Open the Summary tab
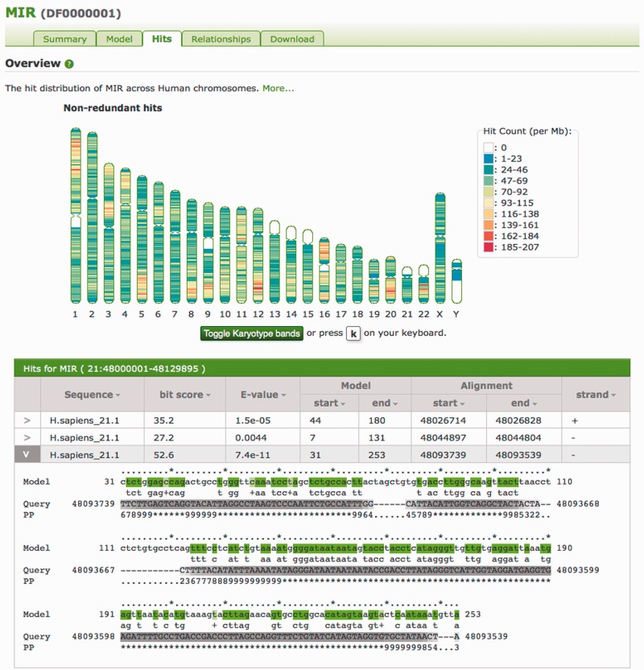This screenshot has width=644, height=670. [x=64, y=39]
